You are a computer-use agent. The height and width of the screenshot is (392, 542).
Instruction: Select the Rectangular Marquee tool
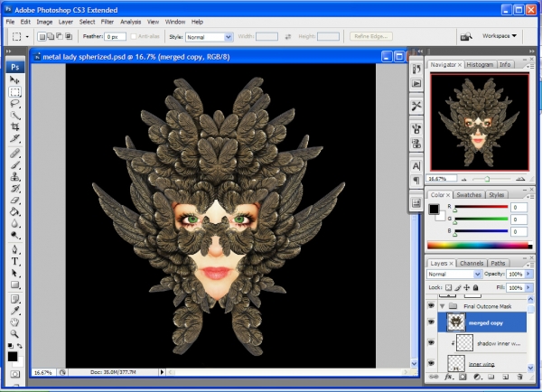pos(14,92)
